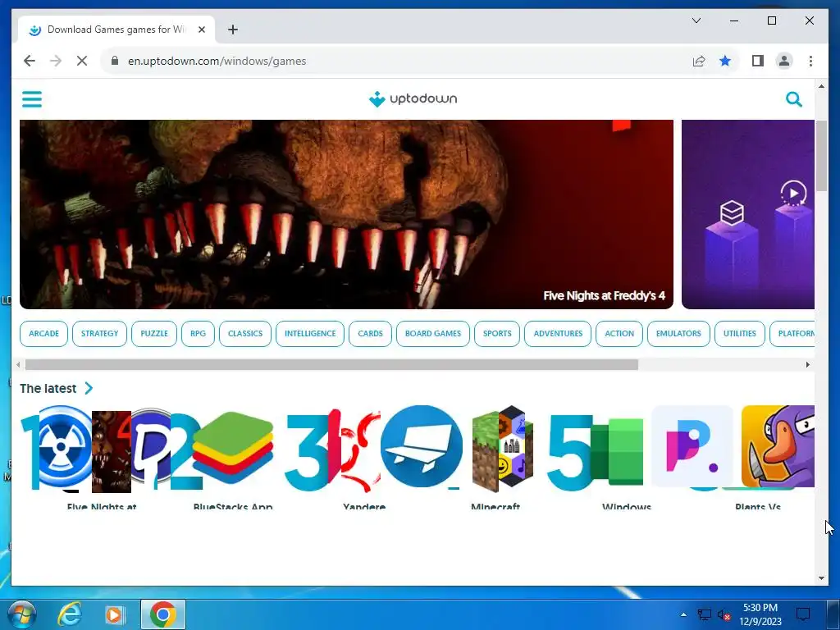Click the share this page icon
The image size is (840, 630).
coord(699,61)
